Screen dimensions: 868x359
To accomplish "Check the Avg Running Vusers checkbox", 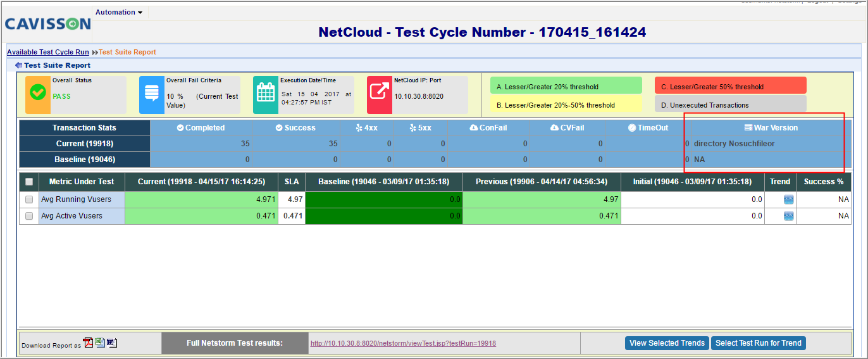I will [x=28, y=199].
